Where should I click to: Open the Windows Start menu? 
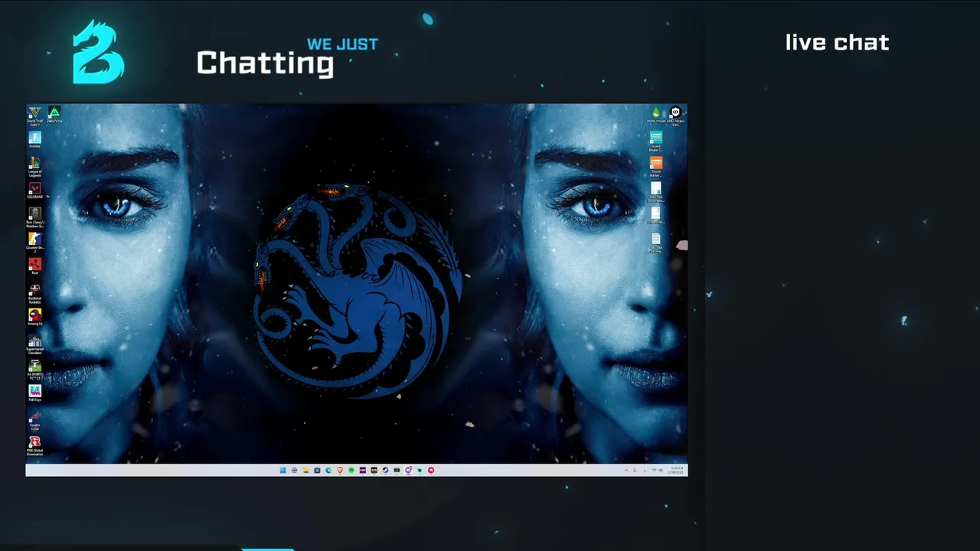pyautogui.click(x=283, y=470)
